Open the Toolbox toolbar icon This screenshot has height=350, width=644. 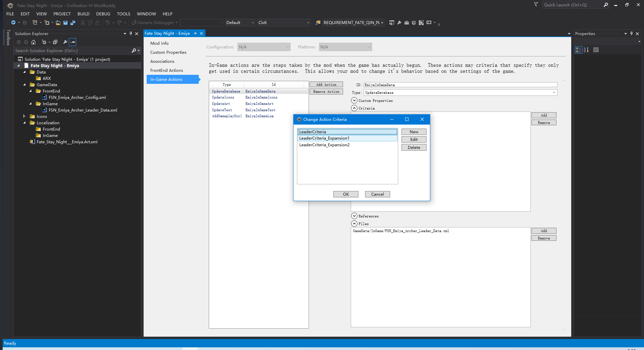407,23
